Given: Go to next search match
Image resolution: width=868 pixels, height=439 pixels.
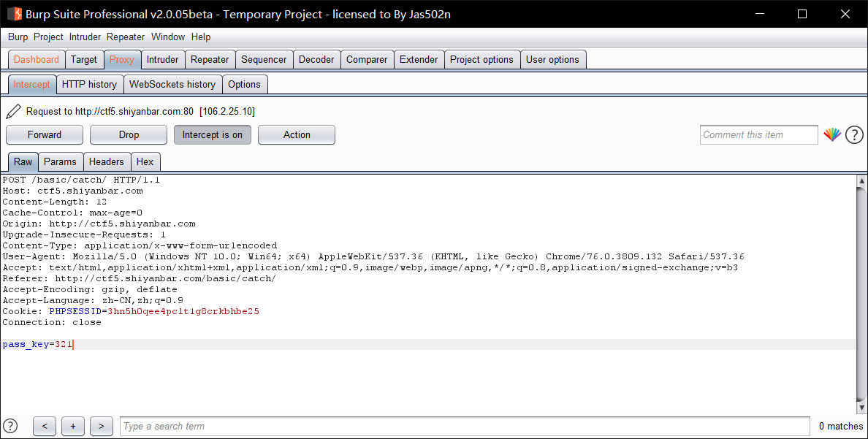Looking at the screenshot, I should click(102, 427).
